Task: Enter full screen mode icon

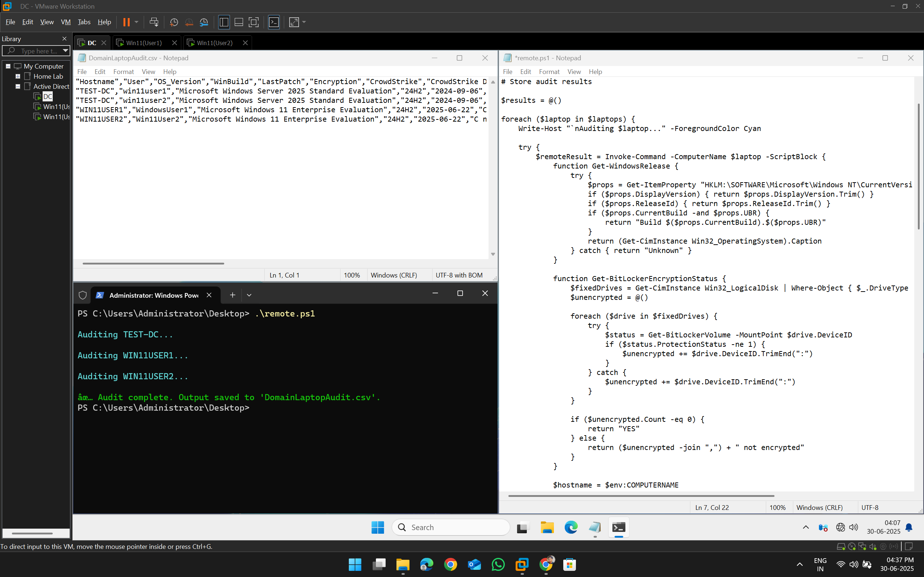Action: (253, 22)
